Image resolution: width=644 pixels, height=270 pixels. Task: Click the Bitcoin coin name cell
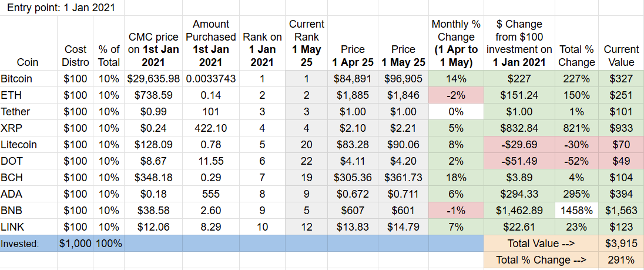pyautogui.click(x=29, y=78)
